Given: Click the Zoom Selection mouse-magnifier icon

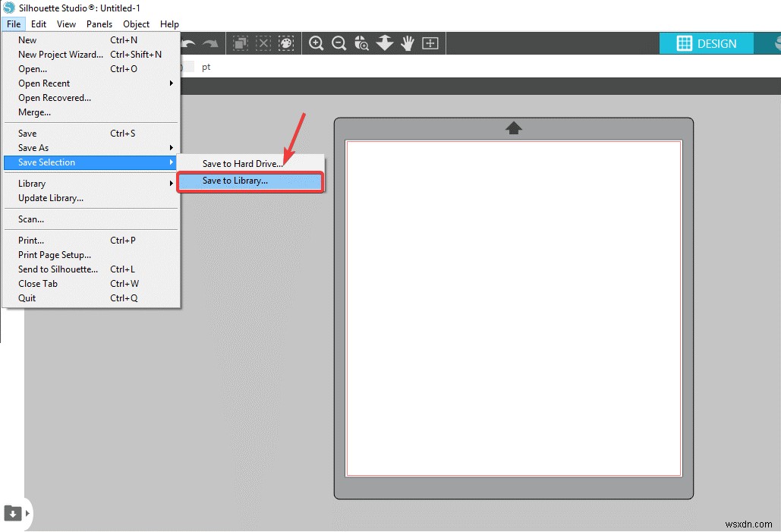Looking at the screenshot, I should [x=361, y=43].
